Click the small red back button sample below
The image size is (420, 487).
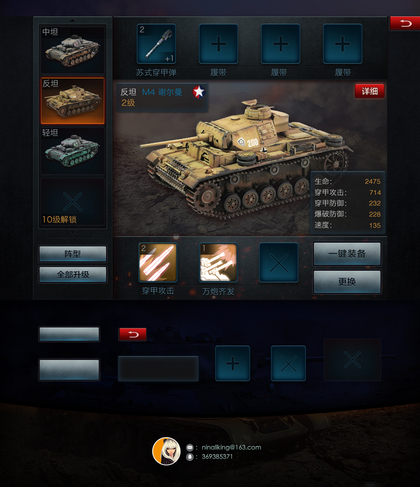(x=133, y=334)
